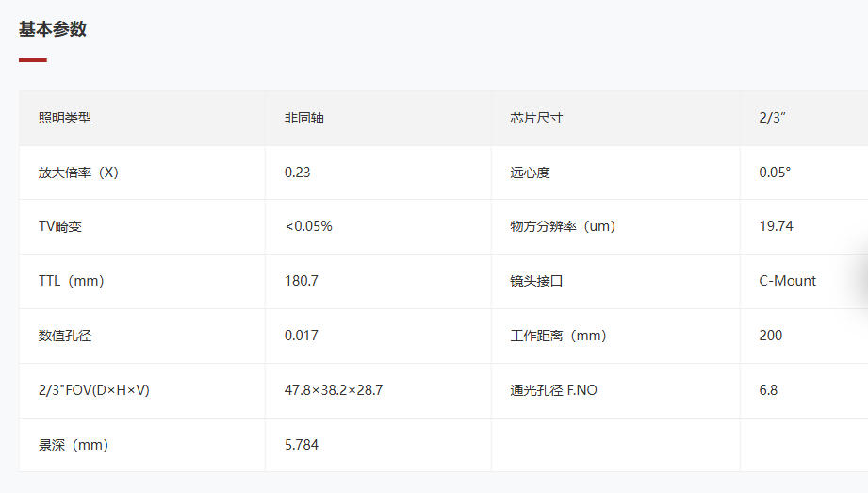Click the 通光孔径 F.NO label
This screenshot has width=868, height=493.
point(553,390)
